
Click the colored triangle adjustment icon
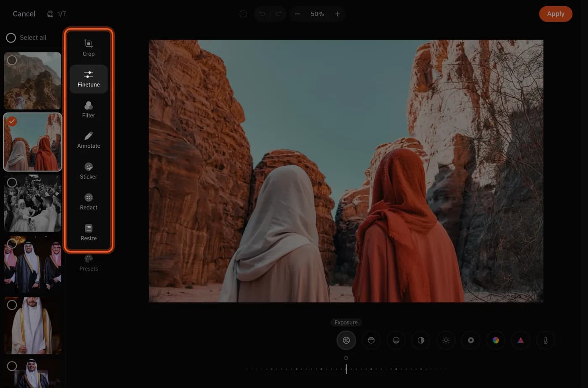(x=521, y=340)
